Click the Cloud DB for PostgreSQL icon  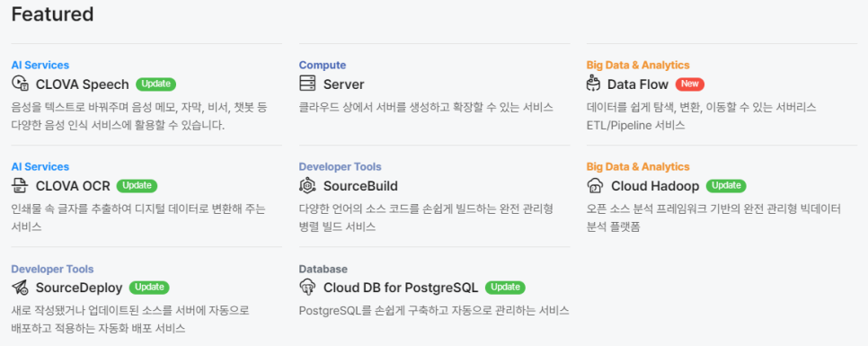click(x=307, y=288)
